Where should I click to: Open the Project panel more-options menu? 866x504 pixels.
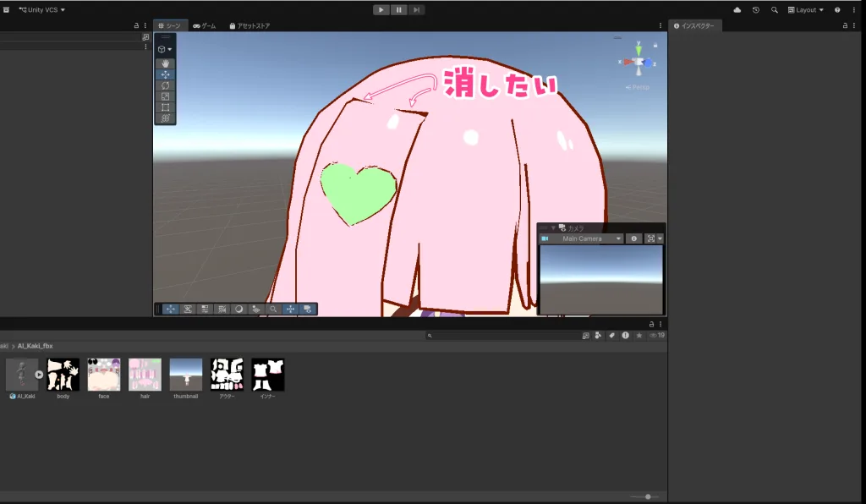660,324
